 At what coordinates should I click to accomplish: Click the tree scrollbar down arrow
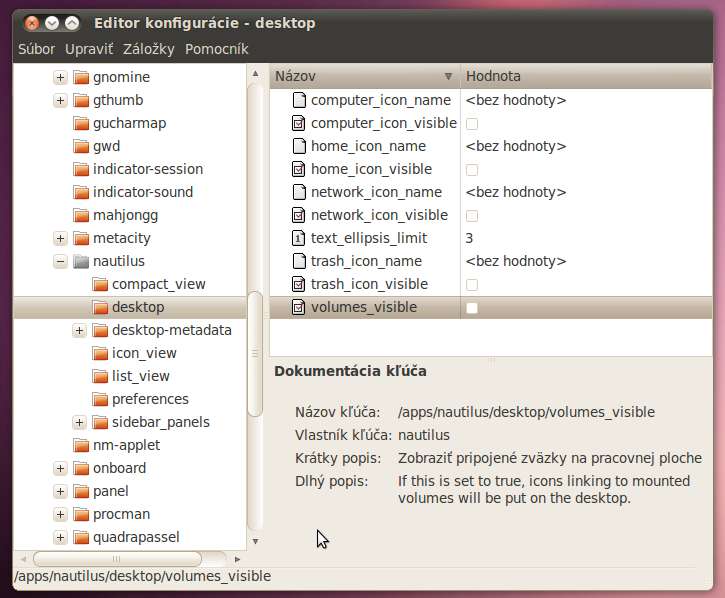255,541
